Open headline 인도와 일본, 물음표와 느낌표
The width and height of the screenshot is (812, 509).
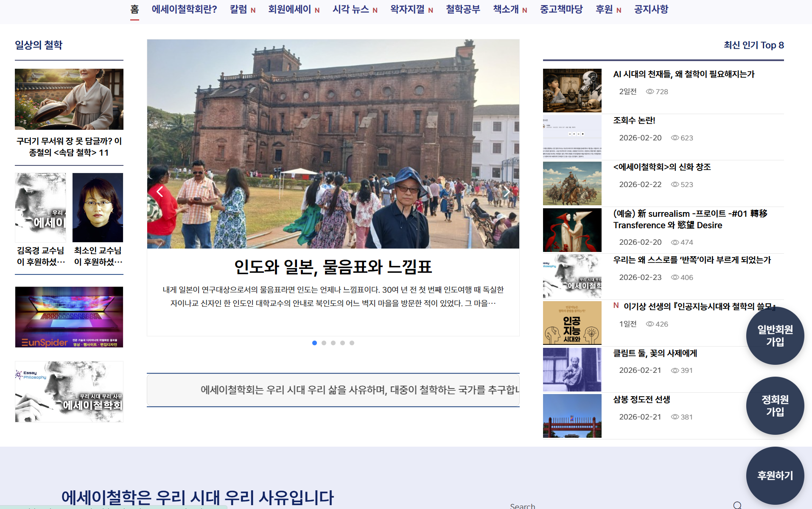[x=333, y=267]
